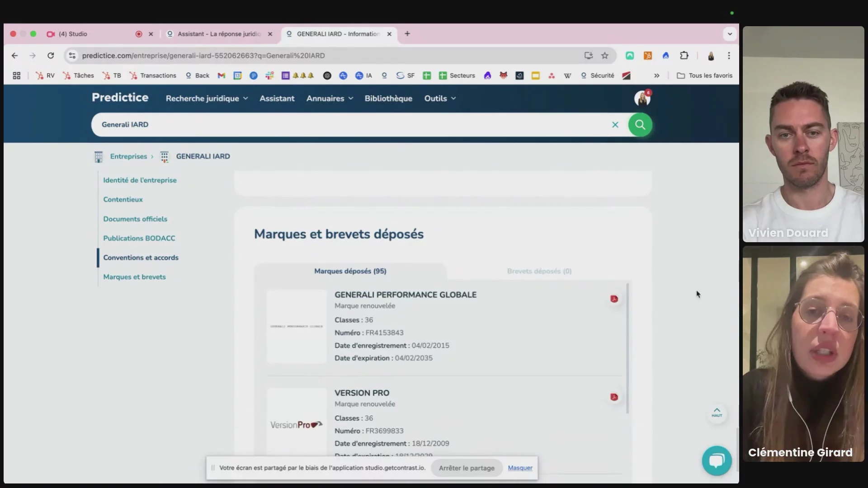Click the number FR4153843
Image resolution: width=868 pixels, height=488 pixels.
click(384, 333)
